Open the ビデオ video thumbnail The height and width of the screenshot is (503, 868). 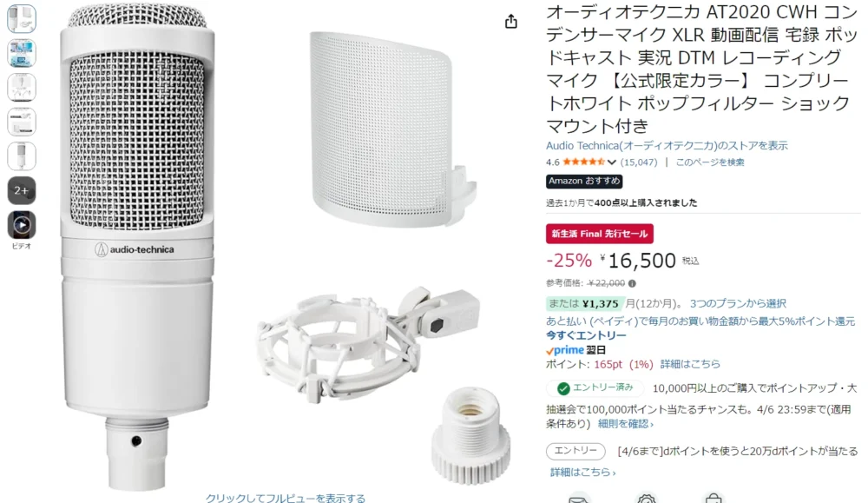pyautogui.click(x=22, y=225)
